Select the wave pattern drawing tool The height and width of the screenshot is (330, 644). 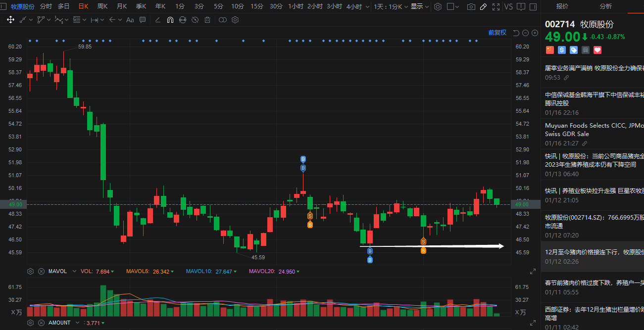58,20
